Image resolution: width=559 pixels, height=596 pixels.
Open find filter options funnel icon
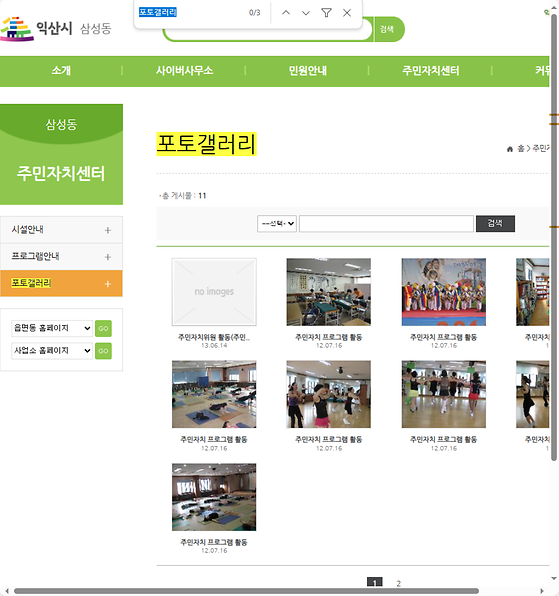(x=326, y=13)
